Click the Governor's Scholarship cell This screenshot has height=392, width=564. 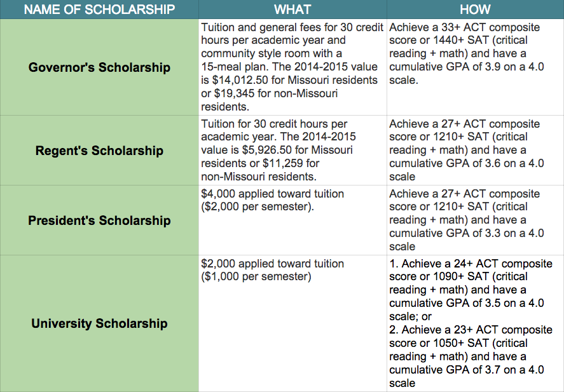coord(99,67)
